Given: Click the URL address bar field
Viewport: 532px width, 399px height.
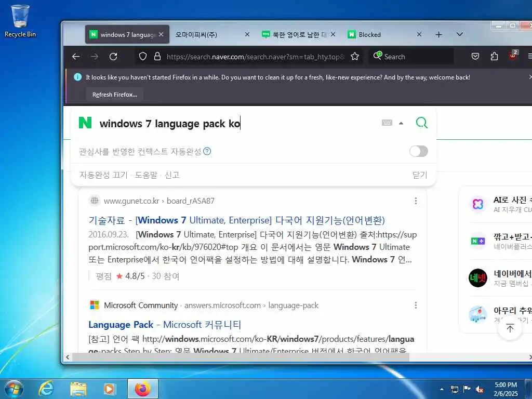Looking at the screenshot, I should (x=255, y=57).
